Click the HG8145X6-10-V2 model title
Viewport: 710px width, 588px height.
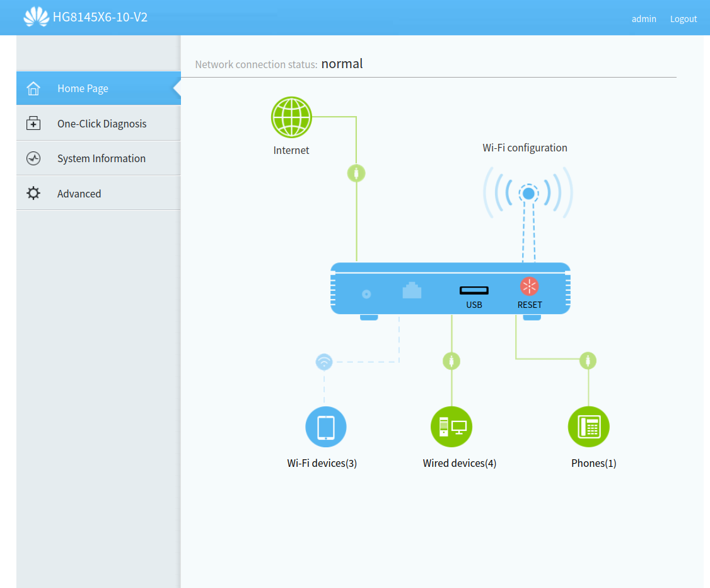[100, 17]
